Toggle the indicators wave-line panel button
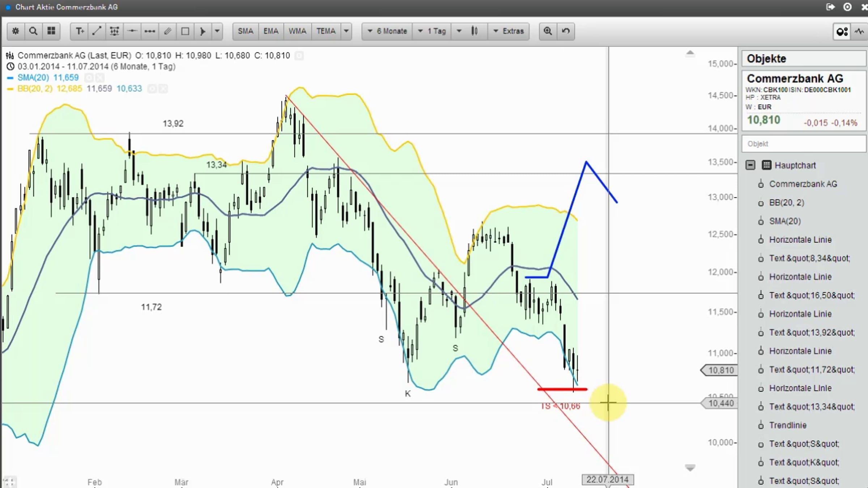The height and width of the screenshot is (488, 868). click(859, 32)
